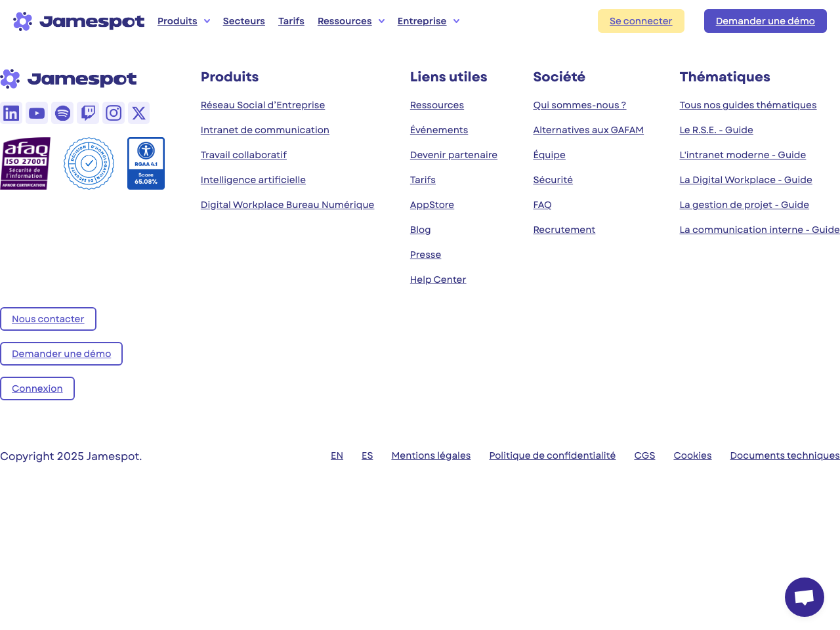Click the X (Twitter) icon
This screenshot has width=840, height=630.
(138, 113)
